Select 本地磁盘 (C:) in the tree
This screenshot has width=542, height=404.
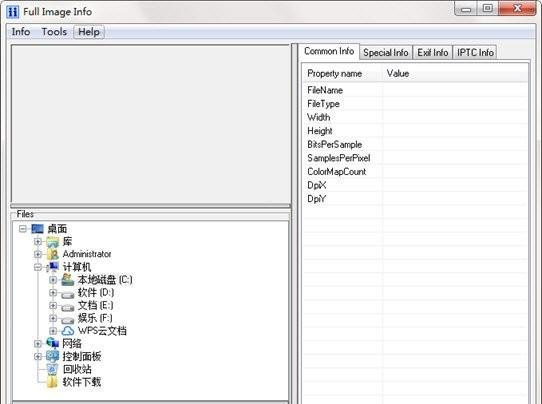105,280
